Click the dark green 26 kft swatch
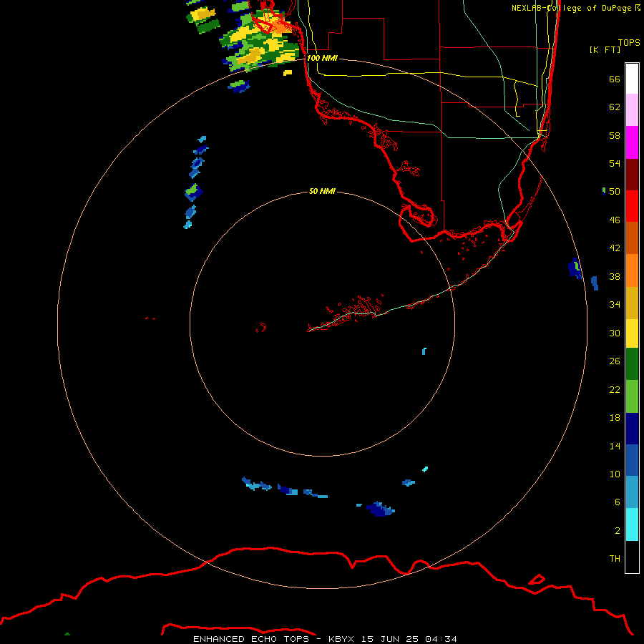 coord(632,364)
